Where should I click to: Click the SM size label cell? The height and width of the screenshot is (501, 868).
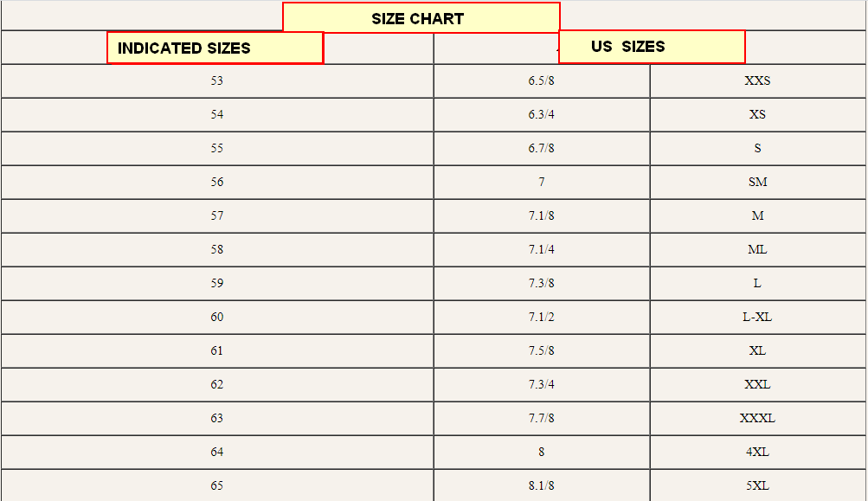pos(757,183)
